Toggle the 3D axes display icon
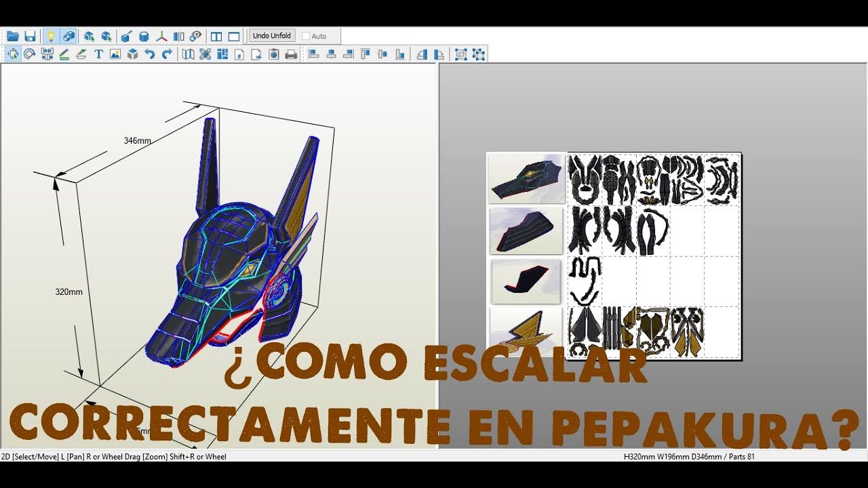The image size is (868, 488). click(x=161, y=36)
